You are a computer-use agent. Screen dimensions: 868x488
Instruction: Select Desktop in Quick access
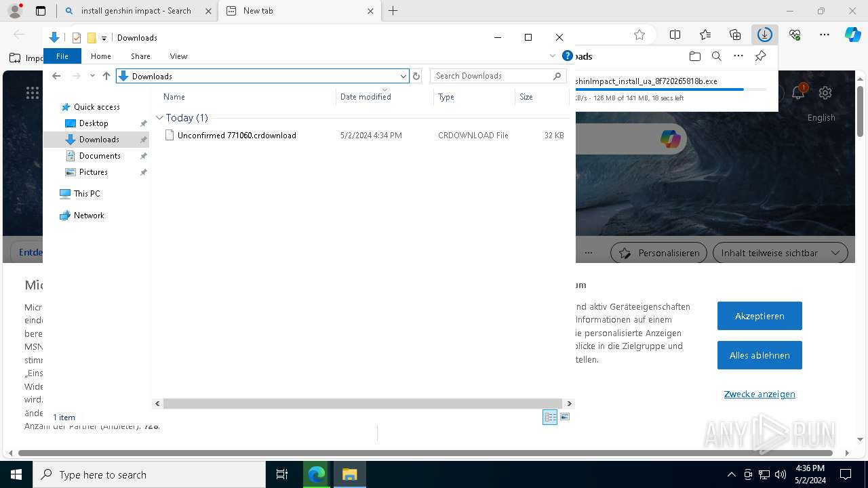(94, 123)
